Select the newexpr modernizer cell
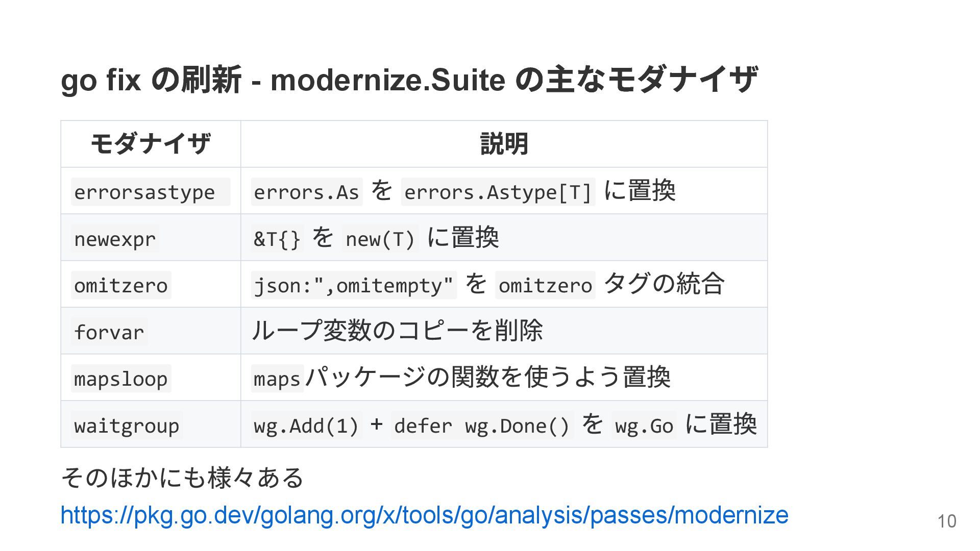The width and height of the screenshot is (980, 551). (x=115, y=239)
